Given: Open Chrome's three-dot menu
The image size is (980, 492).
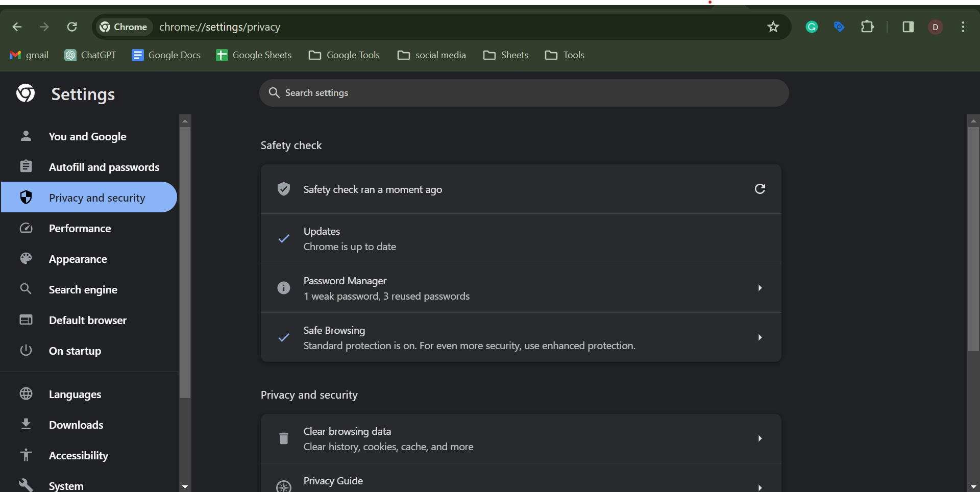Looking at the screenshot, I should coord(963,27).
